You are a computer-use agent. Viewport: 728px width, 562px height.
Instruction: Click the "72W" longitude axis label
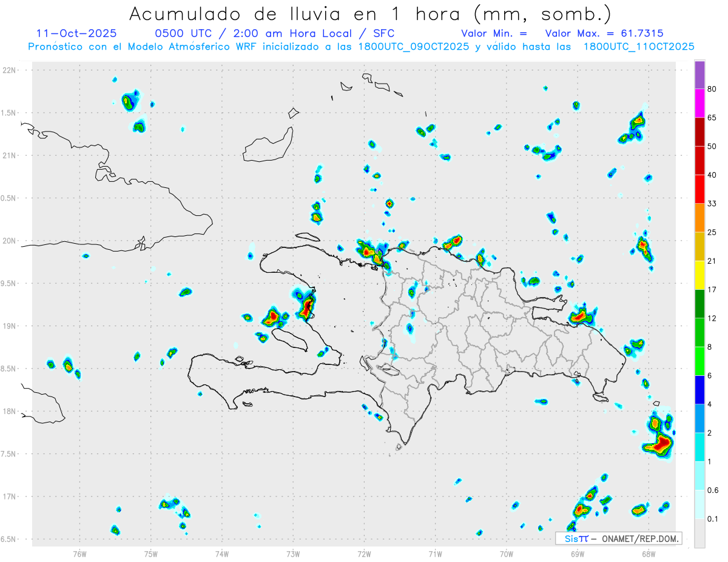point(364,553)
